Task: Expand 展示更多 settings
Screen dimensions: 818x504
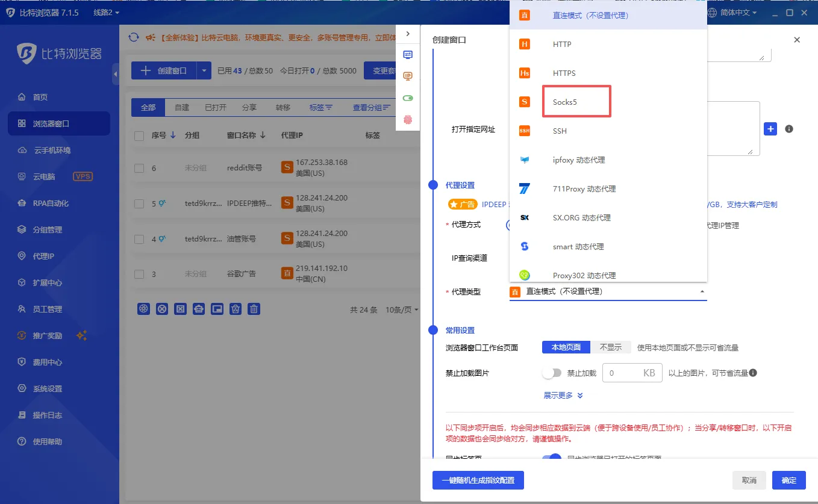Action: (563, 396)
